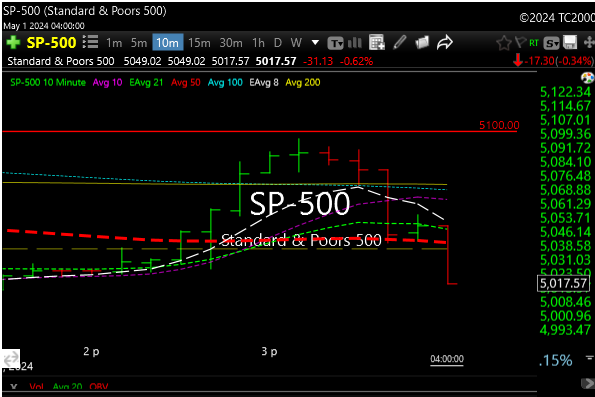Click the Avg 50 indicator label

click(186, 82)
